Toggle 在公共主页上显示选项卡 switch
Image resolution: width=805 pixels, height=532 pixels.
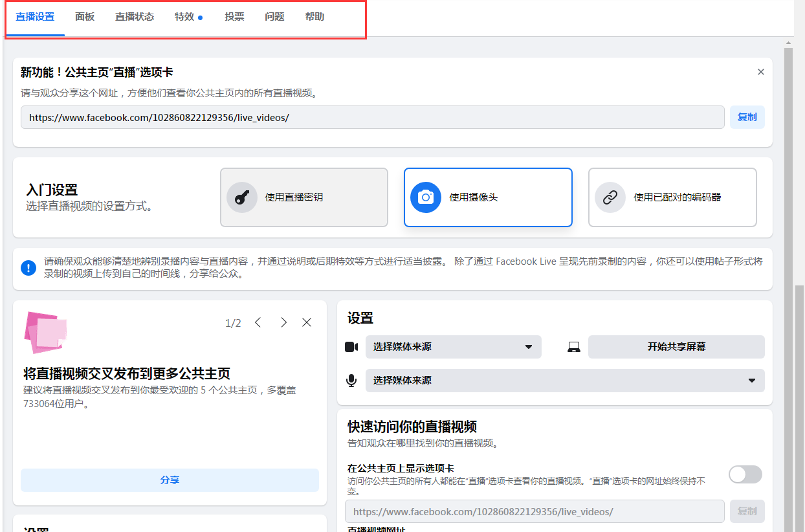pyautogui.click(x=745, y=474)
